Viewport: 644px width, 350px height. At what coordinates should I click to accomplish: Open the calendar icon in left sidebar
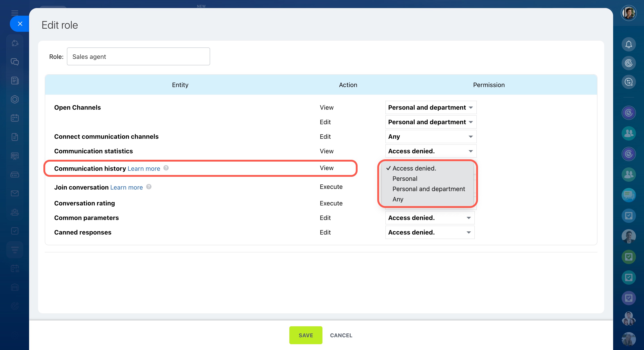pos(15,118)
